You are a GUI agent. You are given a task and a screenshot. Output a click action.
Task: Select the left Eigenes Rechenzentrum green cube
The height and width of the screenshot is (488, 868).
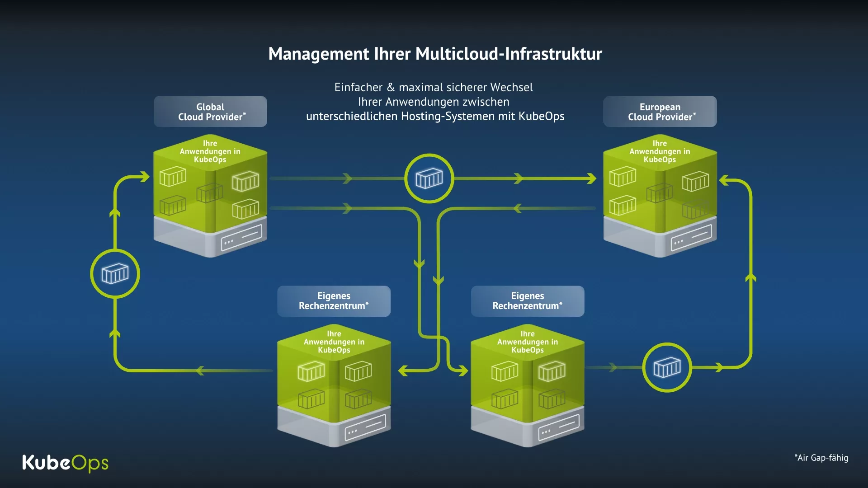tap(334, 374)
